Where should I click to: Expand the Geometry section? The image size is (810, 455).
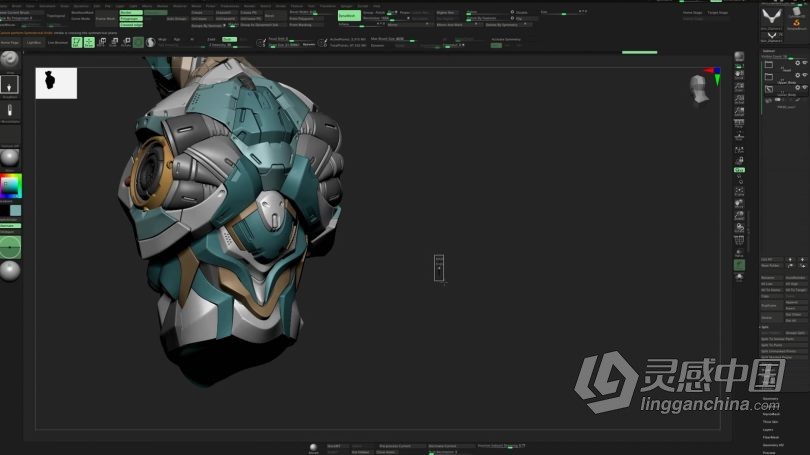770,398
